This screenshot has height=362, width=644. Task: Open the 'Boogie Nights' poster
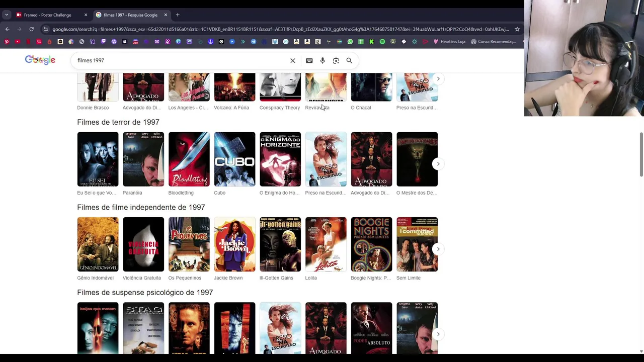[x=371, y=244]
